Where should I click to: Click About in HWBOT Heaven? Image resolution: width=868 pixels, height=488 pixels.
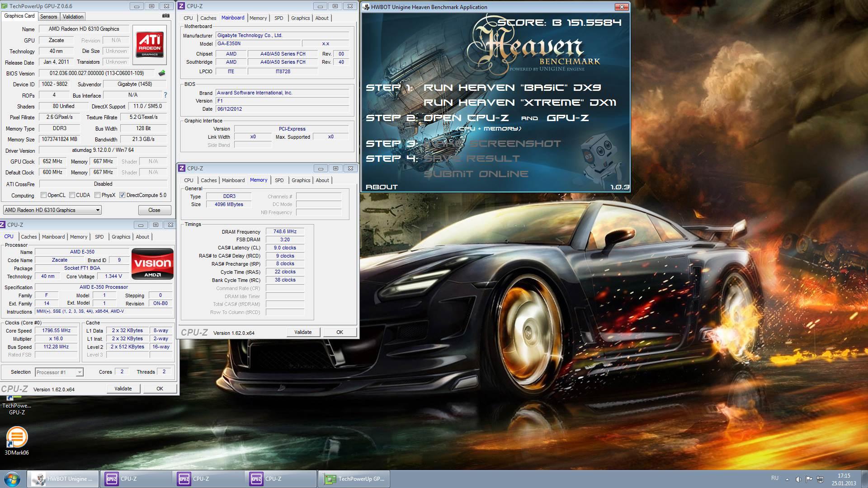(382, 187)
